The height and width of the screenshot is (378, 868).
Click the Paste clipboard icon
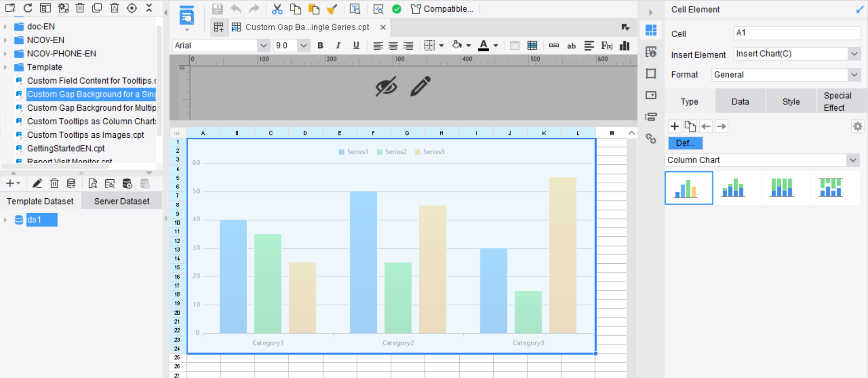click(x=313, y=9)
